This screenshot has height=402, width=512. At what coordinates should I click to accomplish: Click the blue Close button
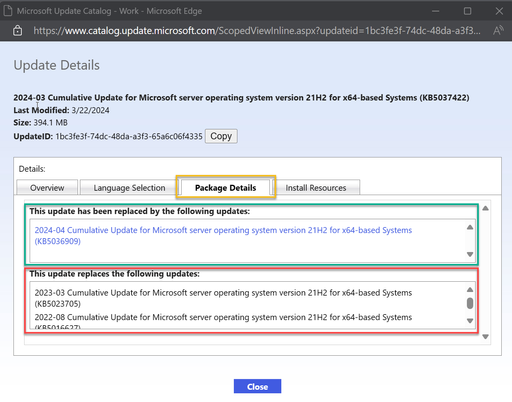(257, 386)
